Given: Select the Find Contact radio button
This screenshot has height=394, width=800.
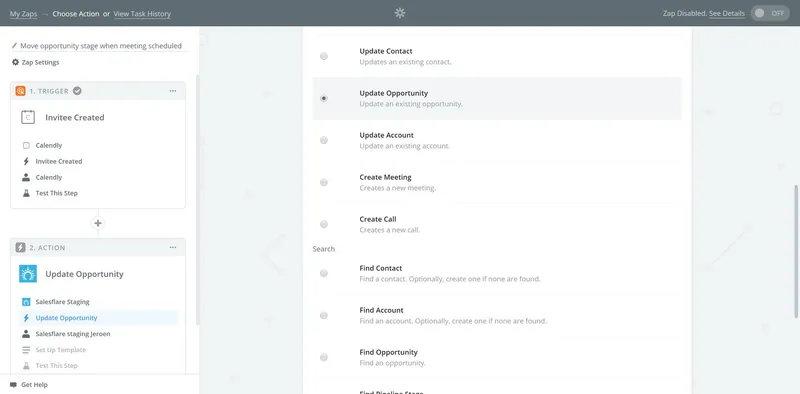Looking at the screenshot, I should [x=324, y=273].
